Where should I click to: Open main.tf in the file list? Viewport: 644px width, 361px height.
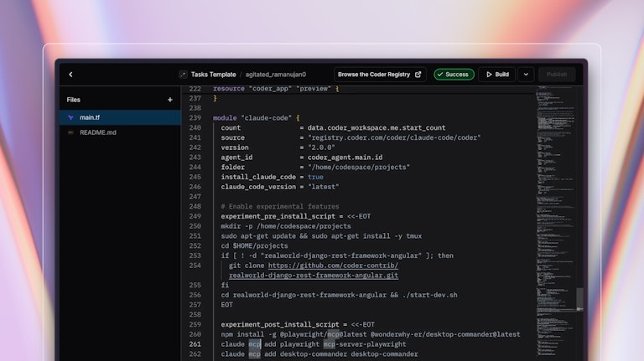coord(120,117)
